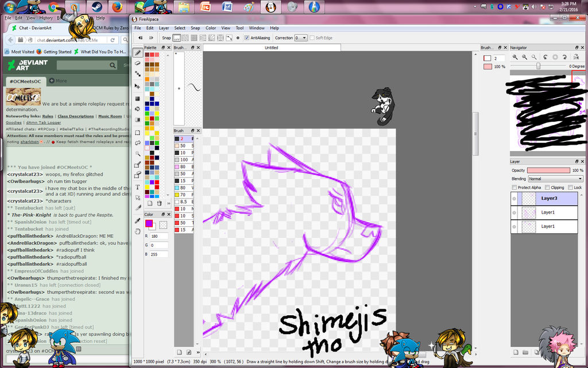
Task: Open the Music Room link
Action: pos(110,116)
